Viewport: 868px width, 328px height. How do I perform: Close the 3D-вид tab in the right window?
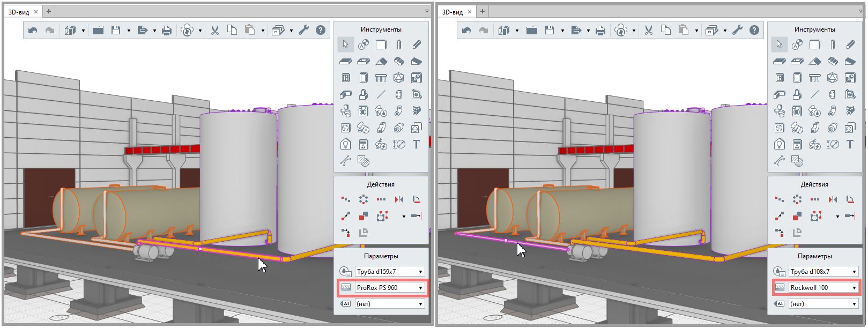point(470,12)
